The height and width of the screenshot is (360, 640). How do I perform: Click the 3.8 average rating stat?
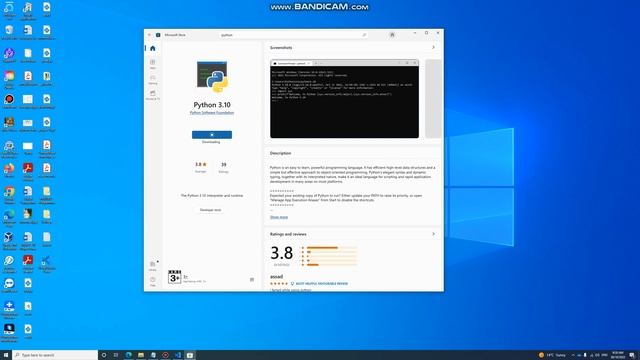(x=200, y=167)
